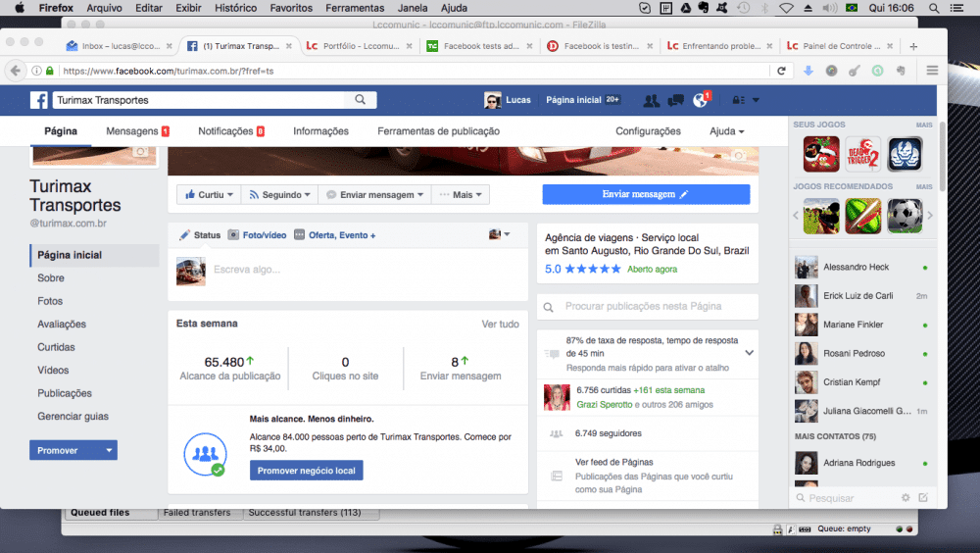Open the Informações tab
This screenshot has width=980, height=553.
click(x=320, y=131)
